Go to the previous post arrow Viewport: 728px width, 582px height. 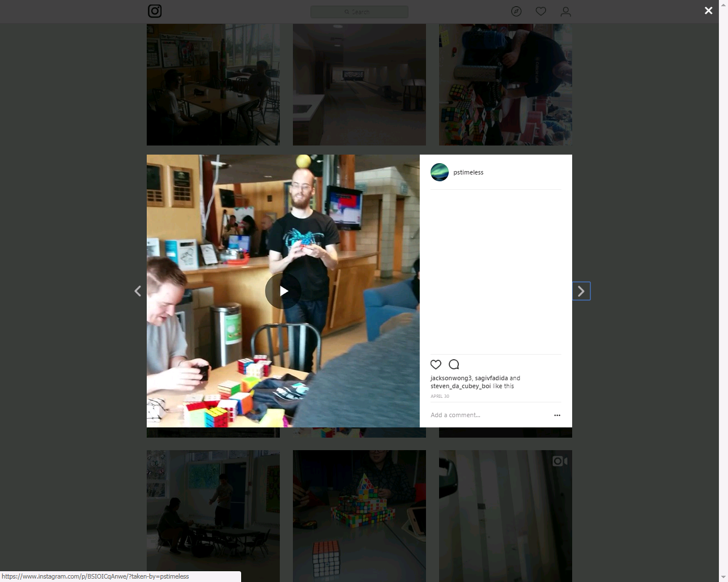pyautogui.click(x=138, y=291)
